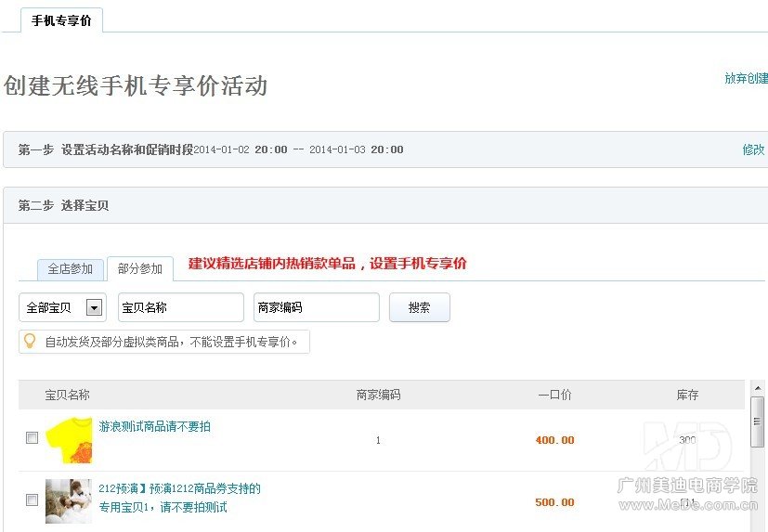Open the 手机专享价 tab
The image size is (768, 532).
[61, 20]
